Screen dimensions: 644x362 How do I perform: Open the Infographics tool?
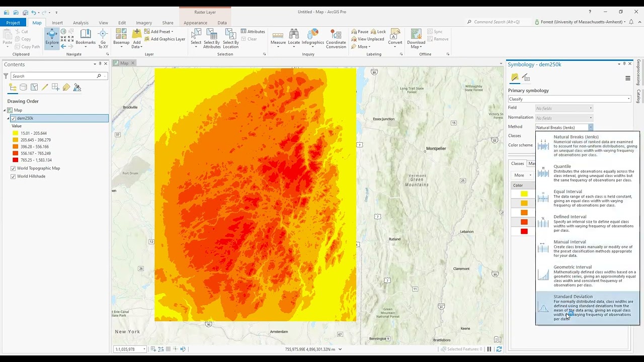(x=313, y=37)
